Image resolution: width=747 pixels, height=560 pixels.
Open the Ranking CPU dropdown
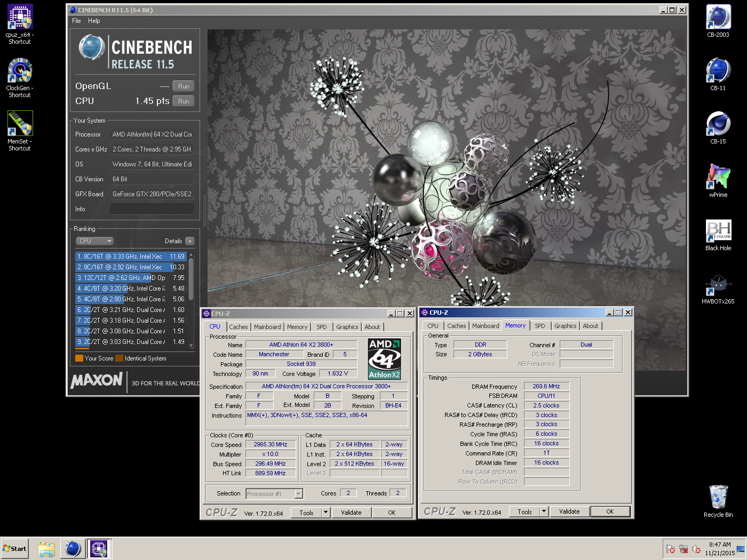tap(94, 241)
